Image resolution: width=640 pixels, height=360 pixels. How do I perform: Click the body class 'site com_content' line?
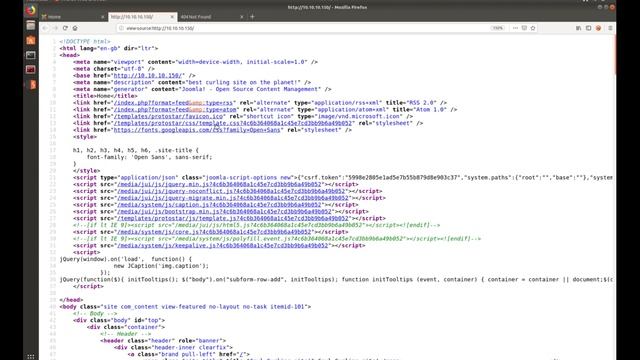pos(185,307)
